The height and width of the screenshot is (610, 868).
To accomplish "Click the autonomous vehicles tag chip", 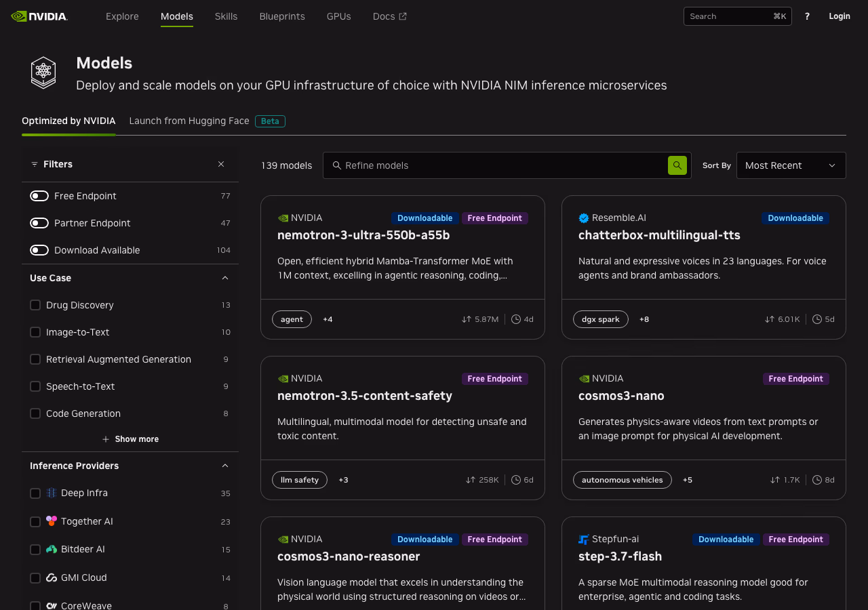I will click(623, 480).
